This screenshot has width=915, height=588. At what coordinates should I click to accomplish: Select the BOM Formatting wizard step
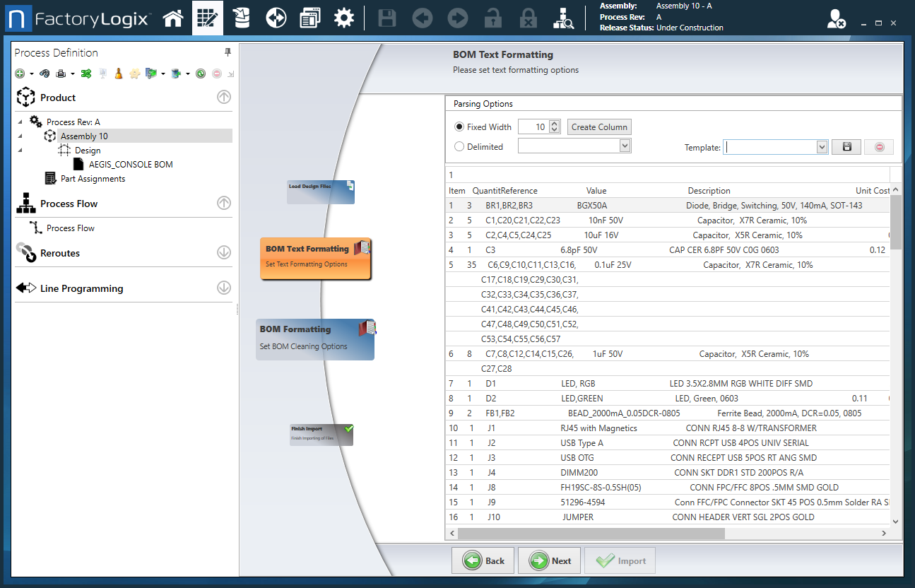pos(315,338)
